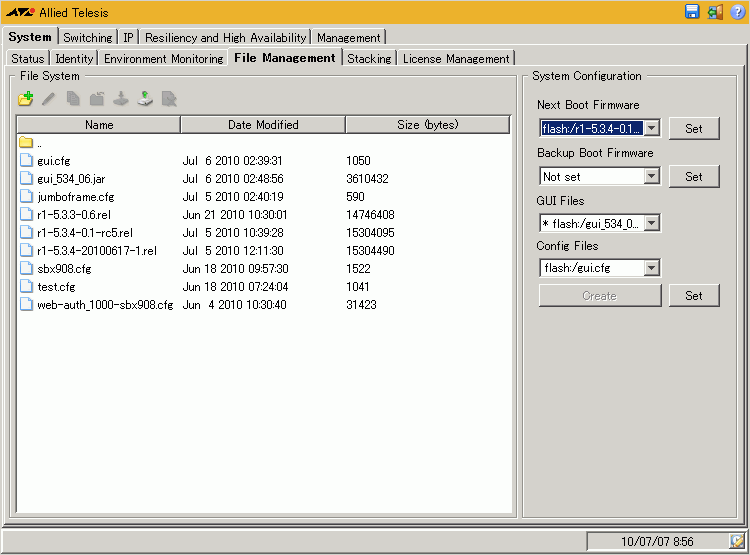Click the file icon for r1-5.3.4-20100617-1.rel
750x555 pixels.
coord(26,250)
